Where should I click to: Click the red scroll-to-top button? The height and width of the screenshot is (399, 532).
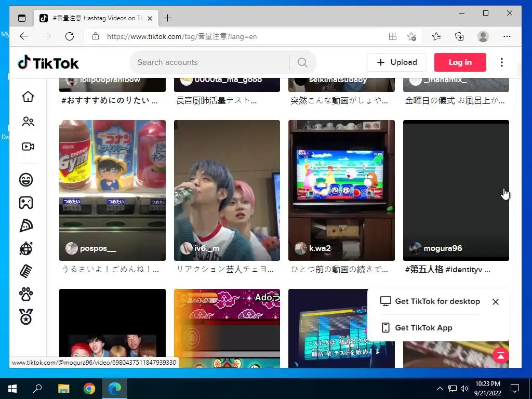coord(500,355)
